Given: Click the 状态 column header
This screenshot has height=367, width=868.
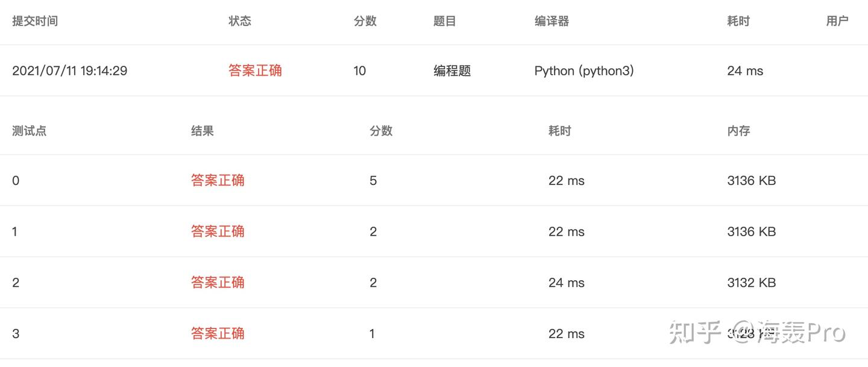Looking at the screenshot, I should [239, 21].
